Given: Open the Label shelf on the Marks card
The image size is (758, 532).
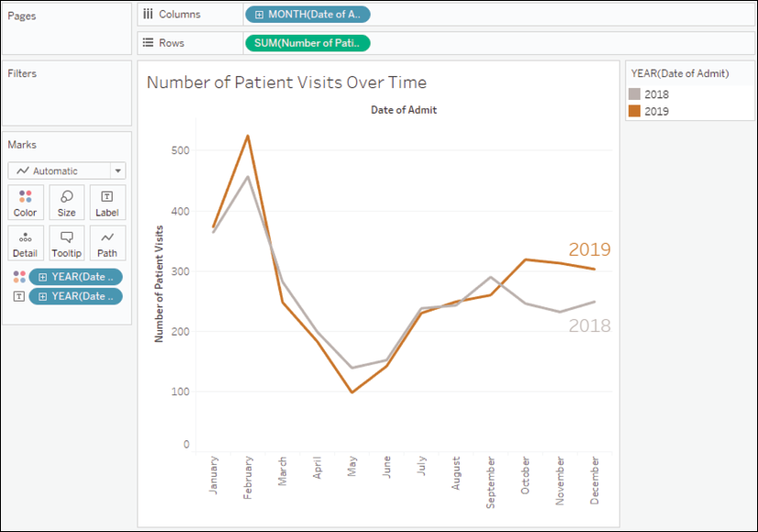Looking at the screenshot, I should click(x=107, y=202).
